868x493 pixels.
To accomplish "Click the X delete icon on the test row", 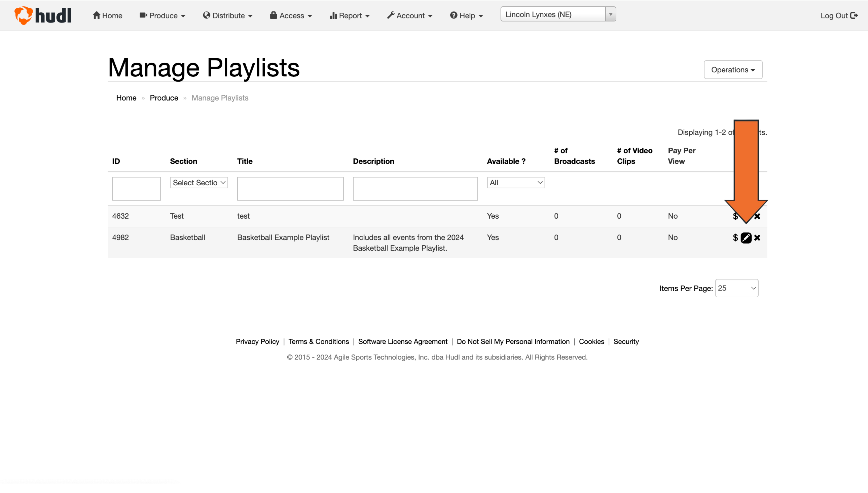I will [x=757, y=216].
